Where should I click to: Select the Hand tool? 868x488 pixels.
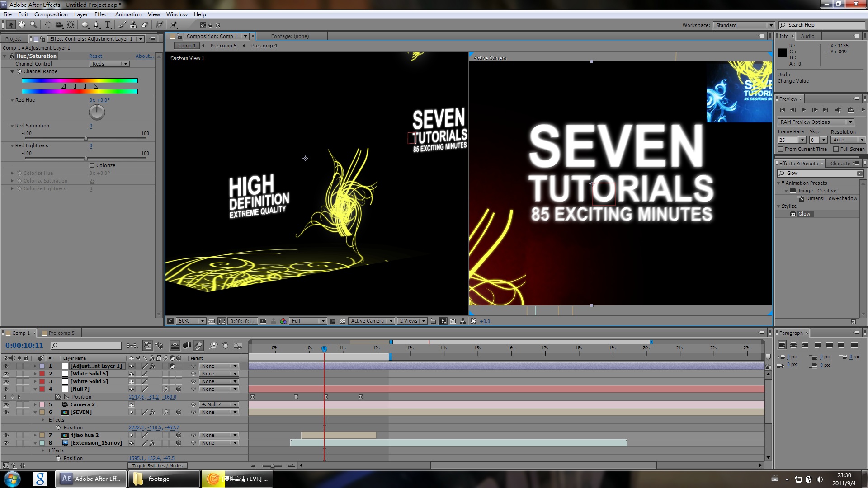[21, 25]
